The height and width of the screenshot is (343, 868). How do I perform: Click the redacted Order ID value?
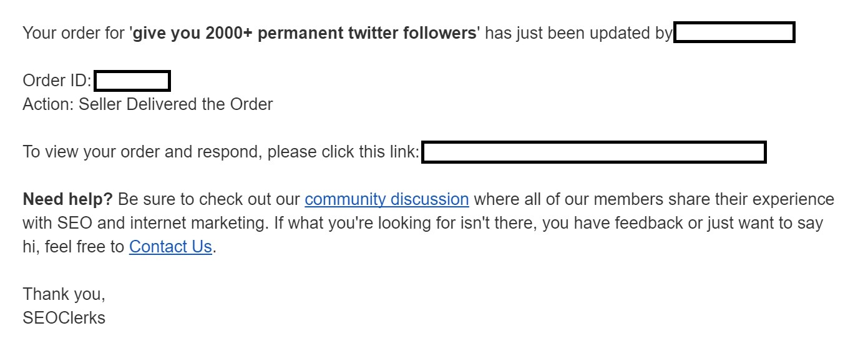pos(132,81)
